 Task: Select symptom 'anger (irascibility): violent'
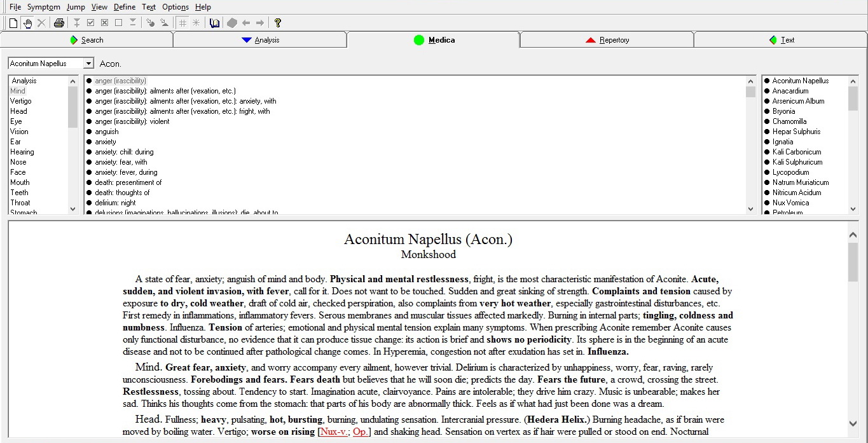coord(132,121)
